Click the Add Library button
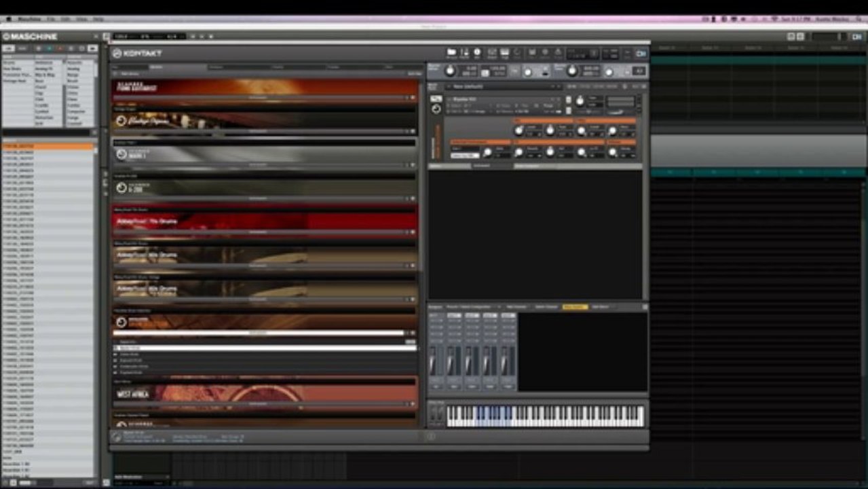The image size is (868, 489). tap(414, 73)
